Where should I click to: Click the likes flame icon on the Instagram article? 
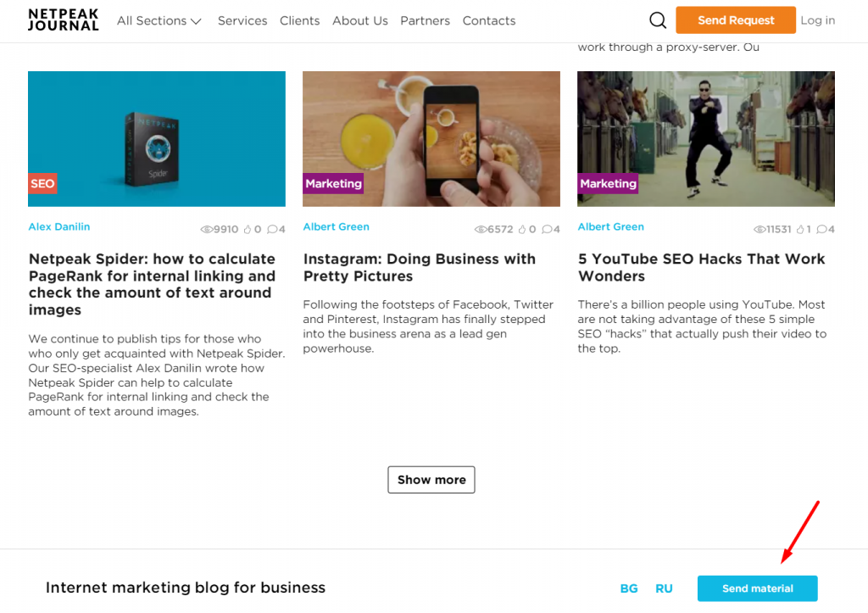(522, 230)
